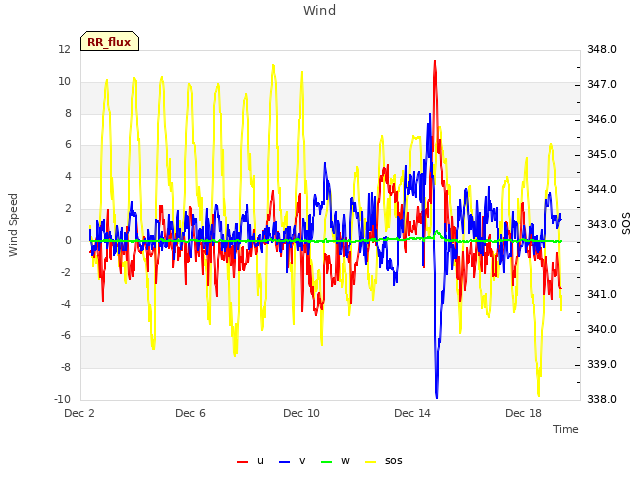
Task: Click the right-axis value '345.0'
Action: click(602, 155)
